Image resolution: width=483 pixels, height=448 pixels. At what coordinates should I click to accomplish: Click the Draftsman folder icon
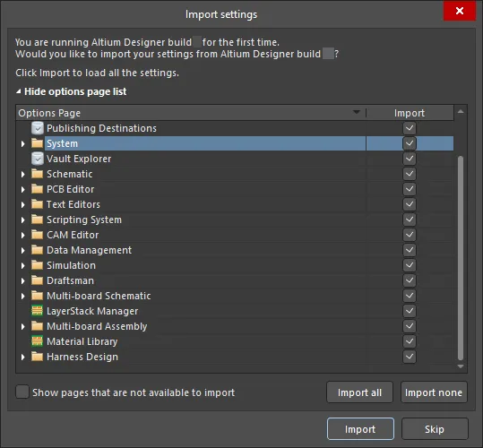(38, 280)
